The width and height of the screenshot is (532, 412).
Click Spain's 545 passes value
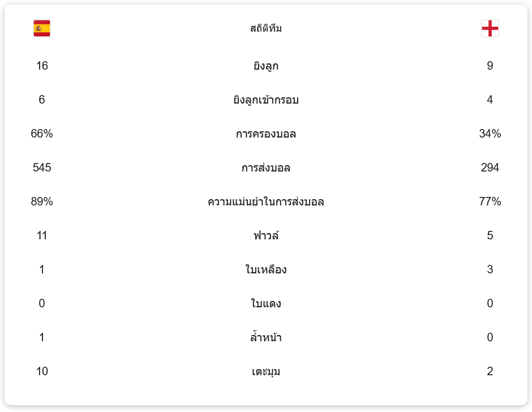[x=42, y=168]
